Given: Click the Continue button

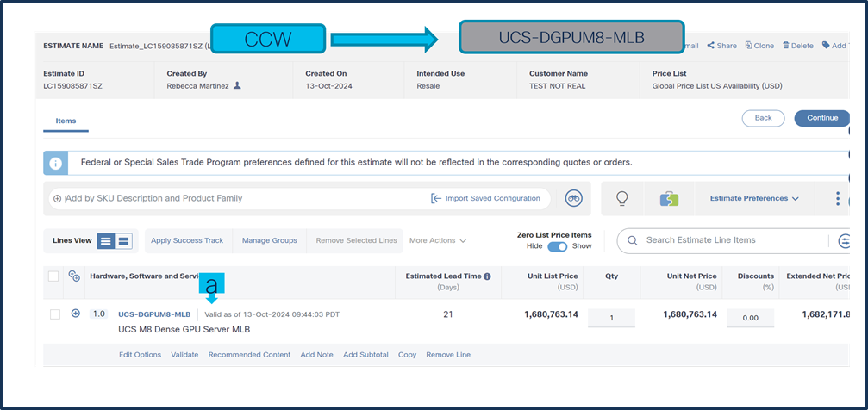Looking at the screenshot, I should (x=822, y=118).
